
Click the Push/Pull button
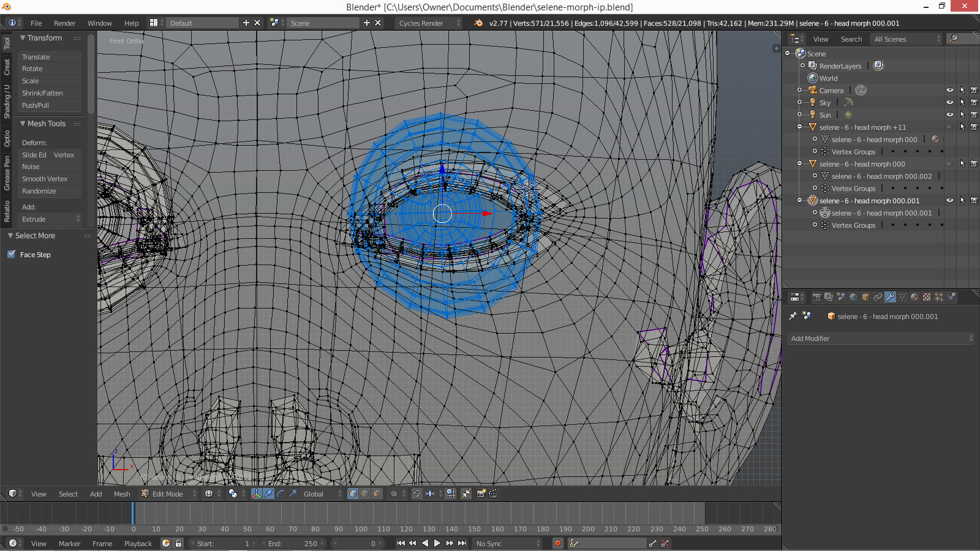coord(50,105)
